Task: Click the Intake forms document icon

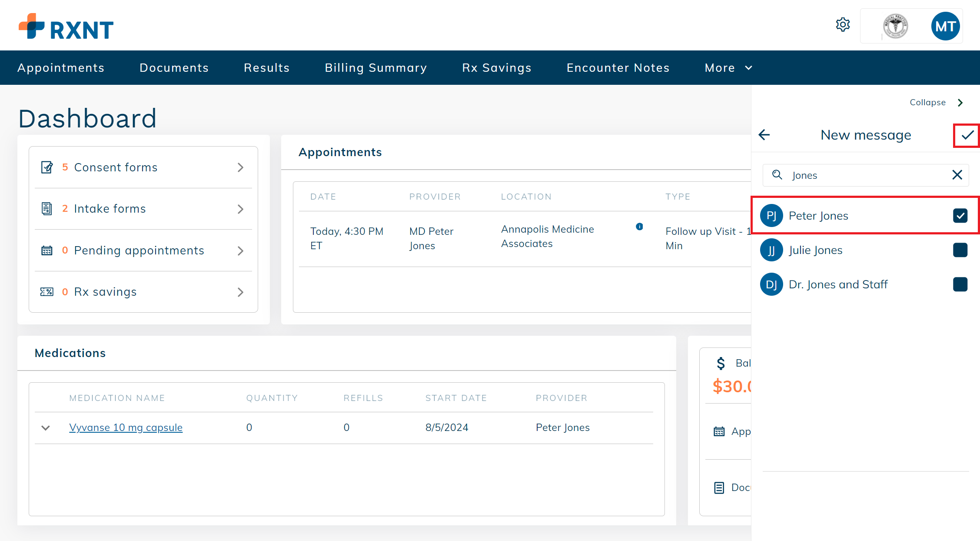Action: coord(47,209)
